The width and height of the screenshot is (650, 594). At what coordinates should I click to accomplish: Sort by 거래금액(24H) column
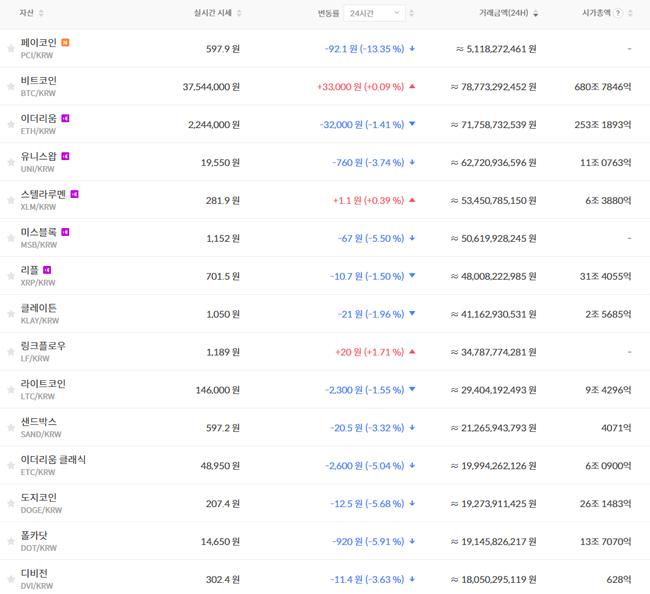pos(507,13)
